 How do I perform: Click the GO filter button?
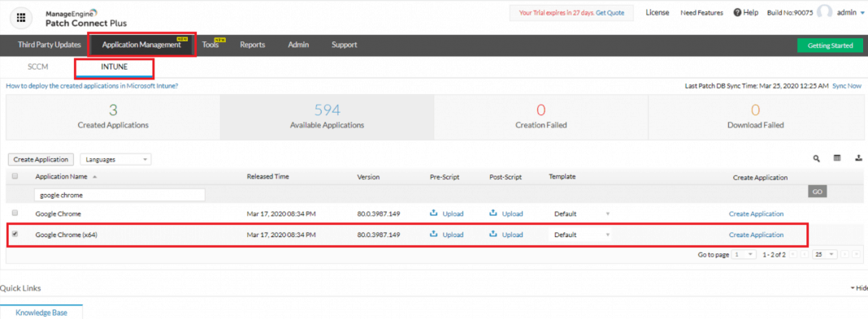pyautogui.click(x=817, y=192)
